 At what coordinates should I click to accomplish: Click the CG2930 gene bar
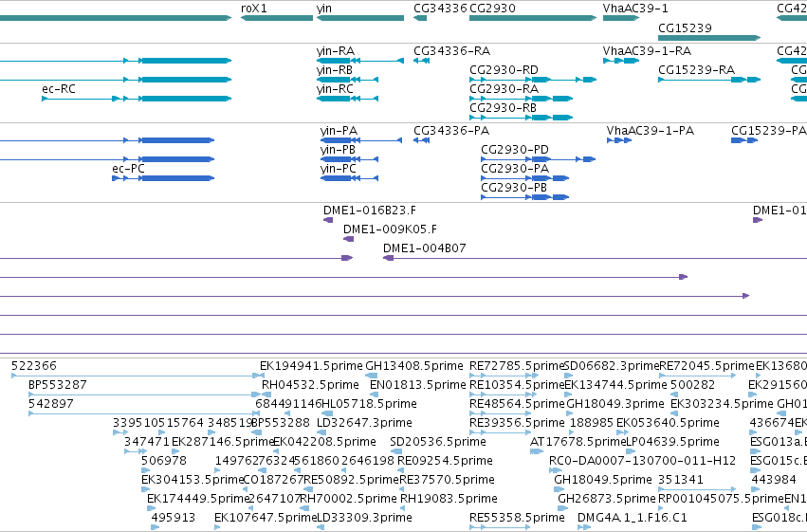(533, 18)
